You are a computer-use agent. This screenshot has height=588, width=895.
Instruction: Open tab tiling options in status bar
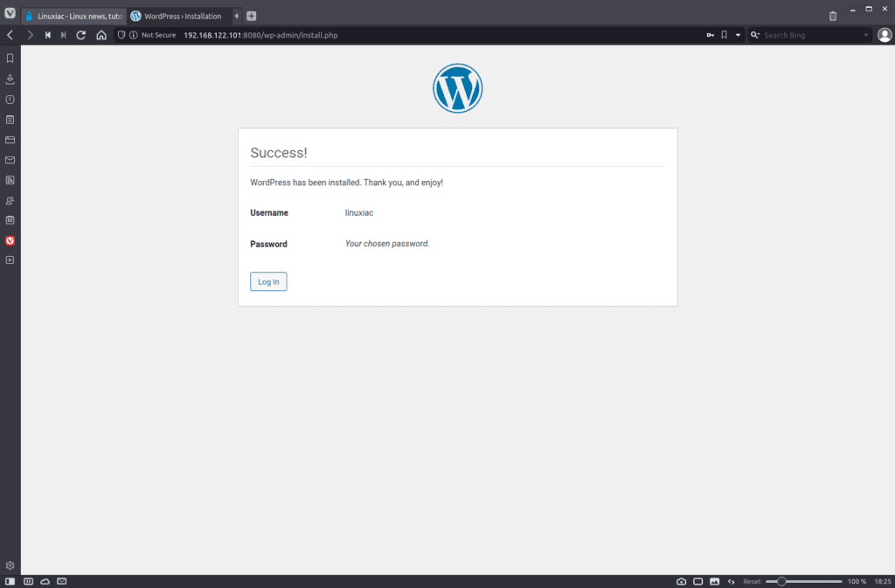click(x=28, y=581)
